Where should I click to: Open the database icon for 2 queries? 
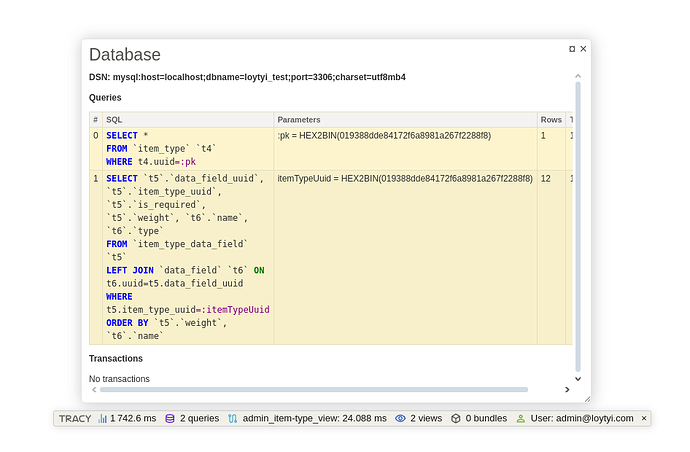(x=170, y=419)
